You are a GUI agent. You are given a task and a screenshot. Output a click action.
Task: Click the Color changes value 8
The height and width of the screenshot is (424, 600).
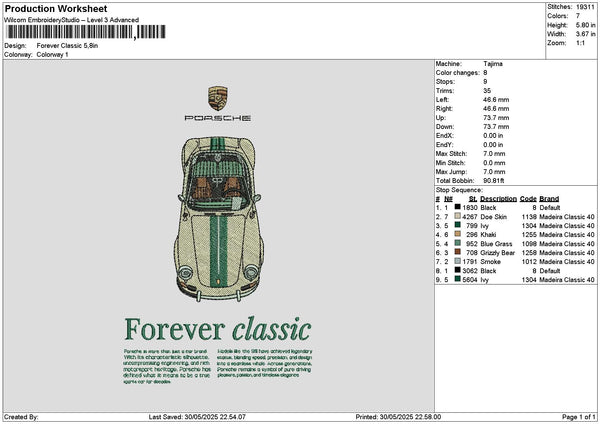pyautogui.click(x=485, y=73)
